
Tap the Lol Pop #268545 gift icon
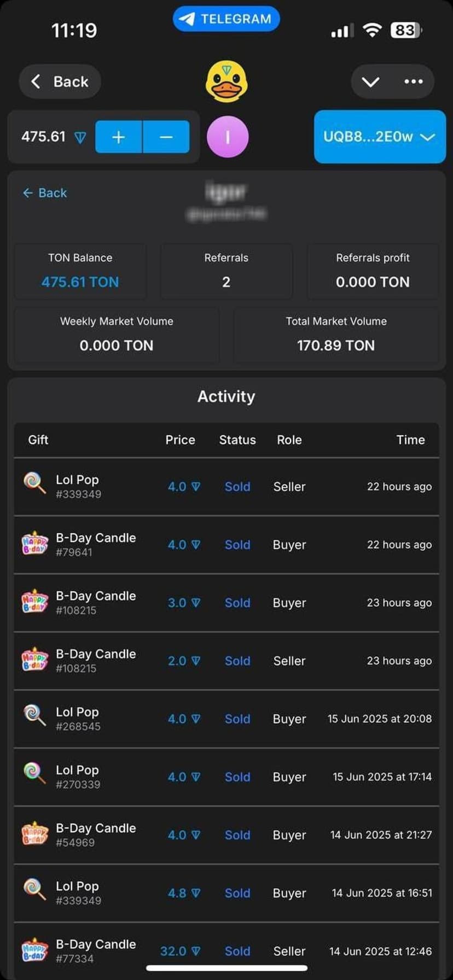[x=34, y=715]
